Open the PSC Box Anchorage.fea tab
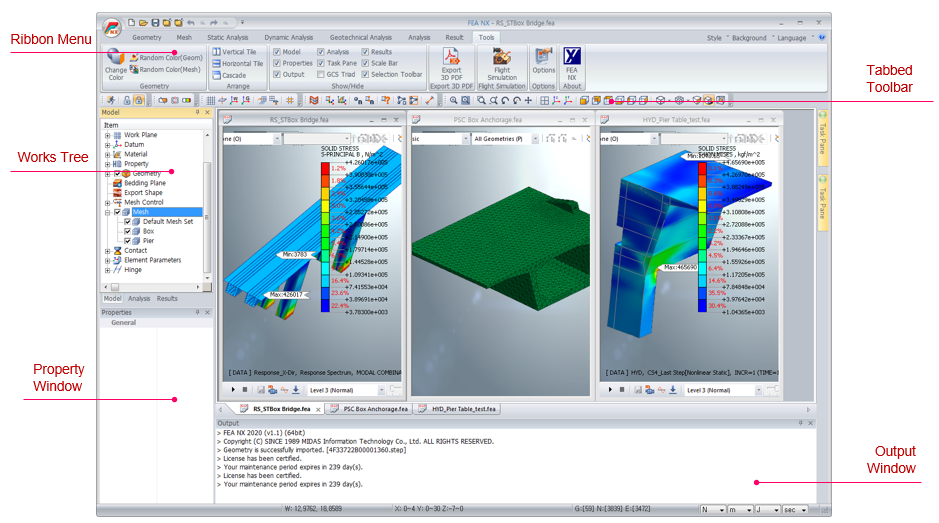This screenshot has width=939, height=523. tap(369, 409)
